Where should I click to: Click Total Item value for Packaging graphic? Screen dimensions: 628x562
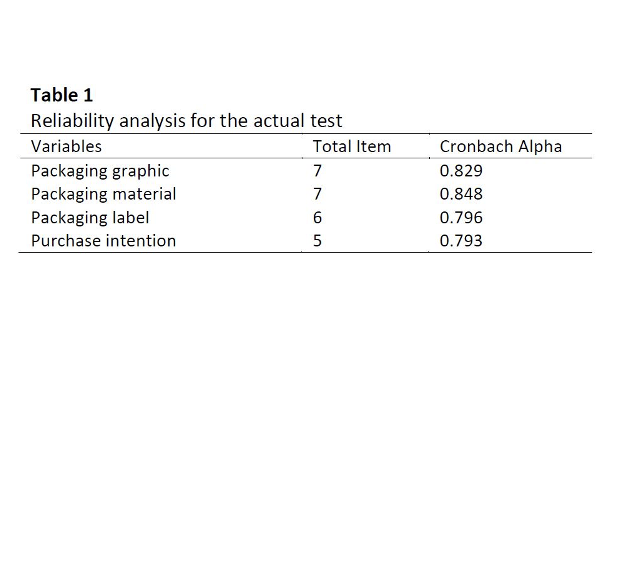pos(318,171)
